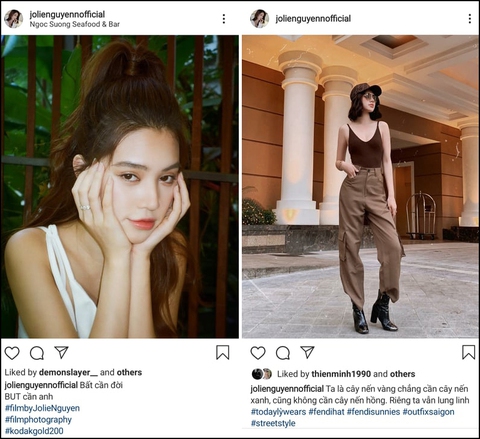
Task: Like the left post with the heart icon
Action: (12, 353)
